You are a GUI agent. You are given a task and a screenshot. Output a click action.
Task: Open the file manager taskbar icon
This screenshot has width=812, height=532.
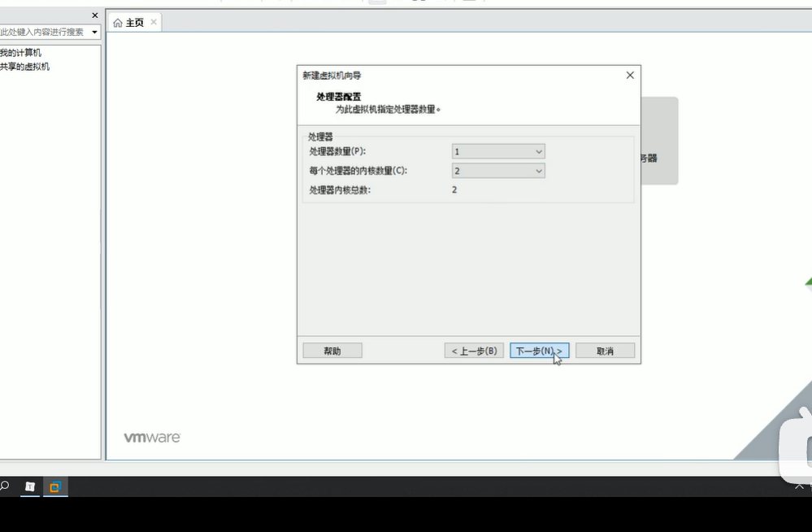coord(30,486)
